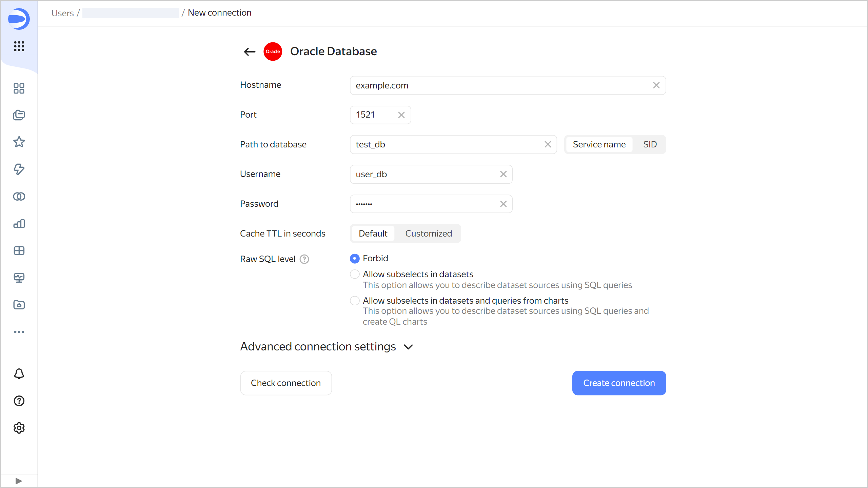Open Favorites star icon in sidebar
The image size is (868, 488).
19,142
